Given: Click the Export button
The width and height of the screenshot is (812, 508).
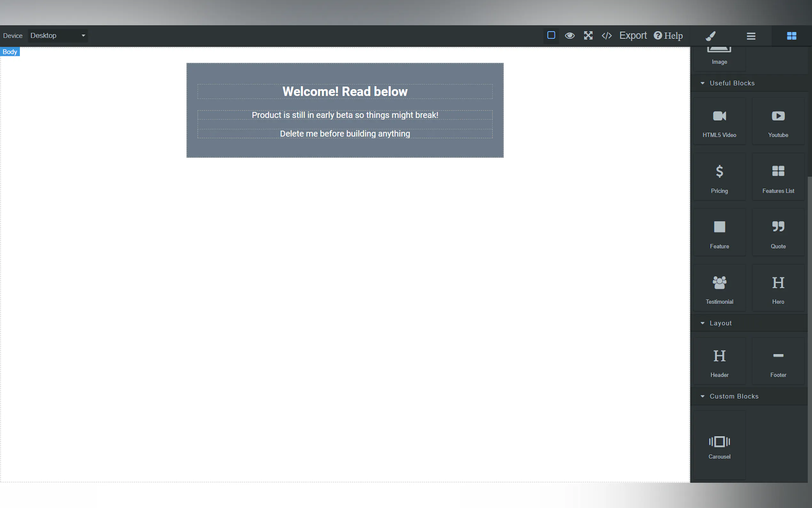Looking at the screenshot, I should [x=633, y=35].
